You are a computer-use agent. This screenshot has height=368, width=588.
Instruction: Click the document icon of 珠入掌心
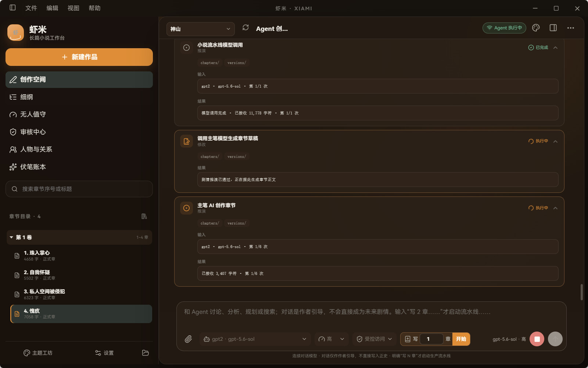pos(17,256)
